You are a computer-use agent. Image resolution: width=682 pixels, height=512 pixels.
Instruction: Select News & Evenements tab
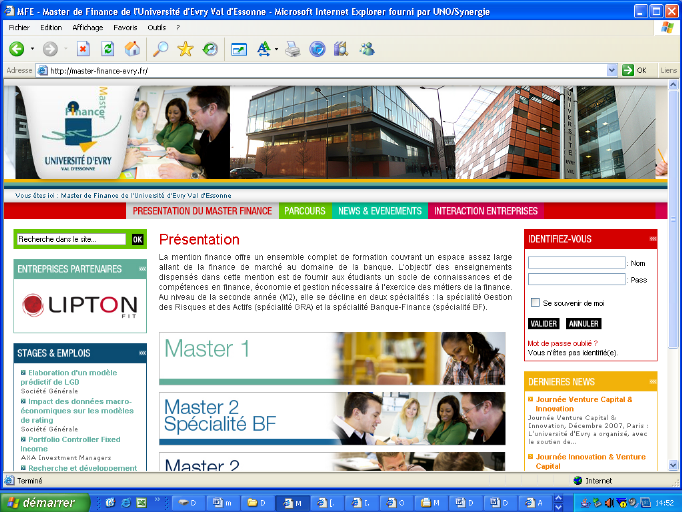pos(380,211)
